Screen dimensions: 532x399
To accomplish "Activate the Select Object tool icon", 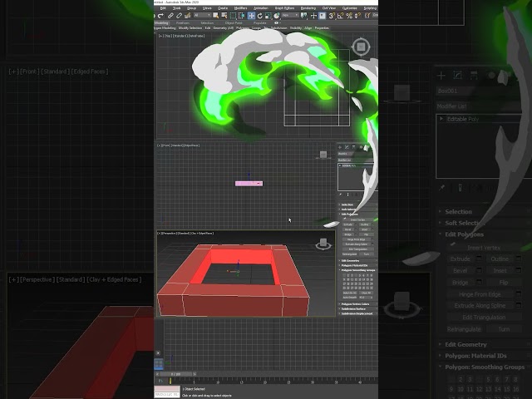I will coord(216,16).
